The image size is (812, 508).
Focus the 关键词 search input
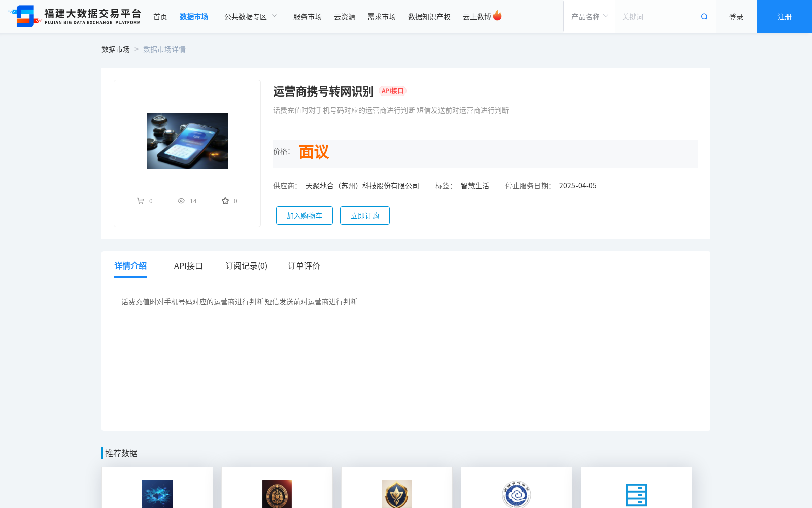(x=657, y=17)
